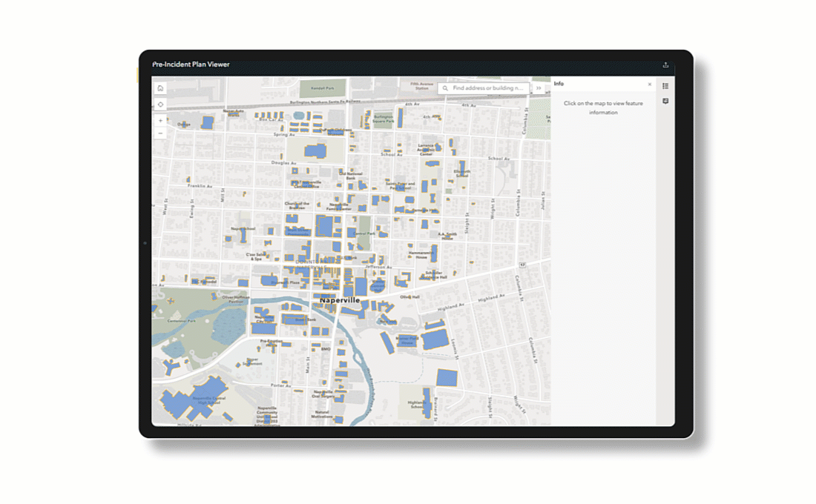Click the Pre-Emption House label
Image resolution: width=816 pixels, height=504 pixels.
click(x=271, y=342)
